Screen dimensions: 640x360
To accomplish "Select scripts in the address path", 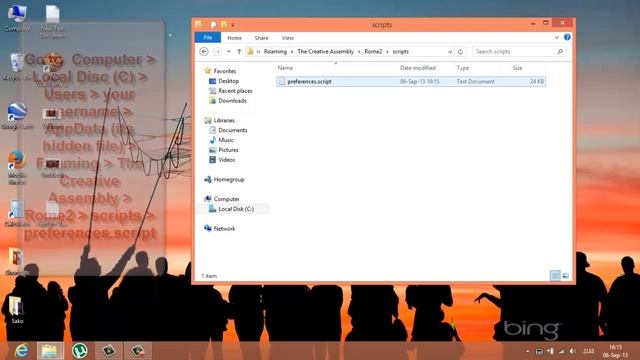I will coord(400,52).
